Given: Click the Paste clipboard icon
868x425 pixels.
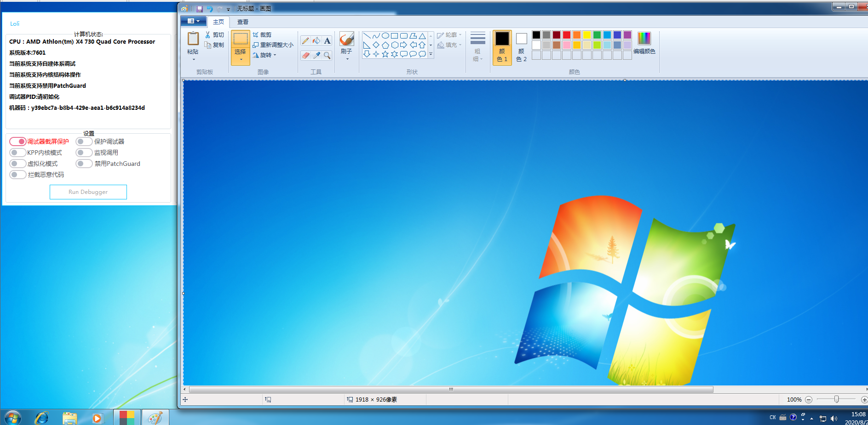Looking at the screenshot, I should 193,39.
